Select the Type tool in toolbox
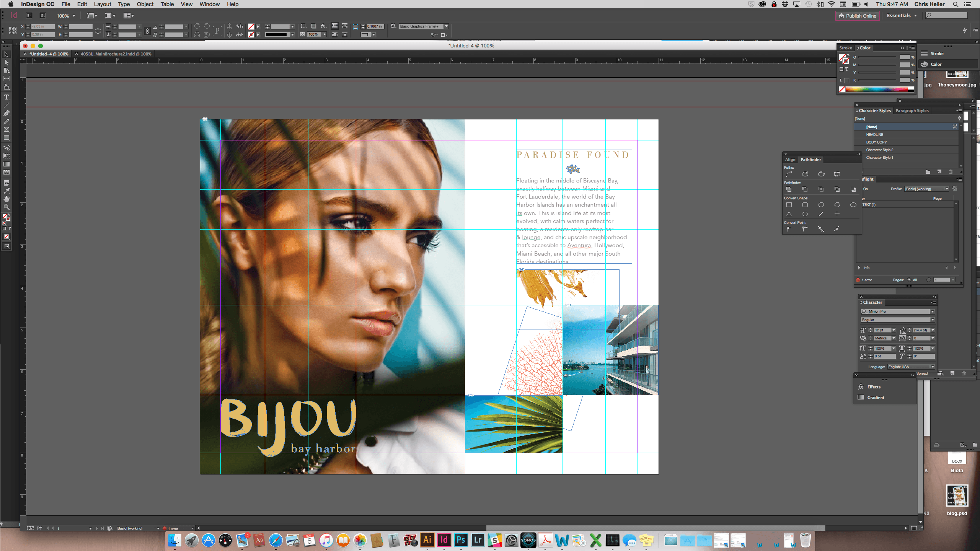 coord(7,97)
